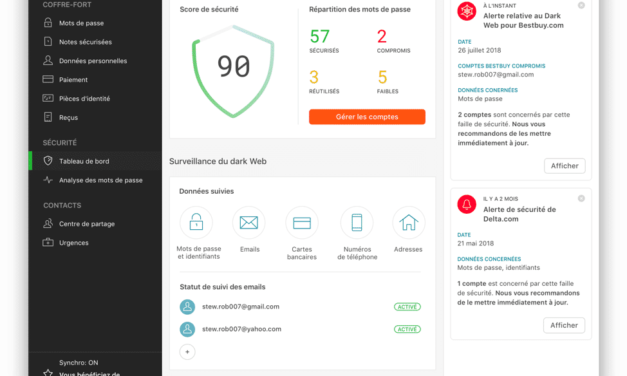Select the Emails envelope circle icon
Viewport: 627px width, 376px height.
click(249, 222)
